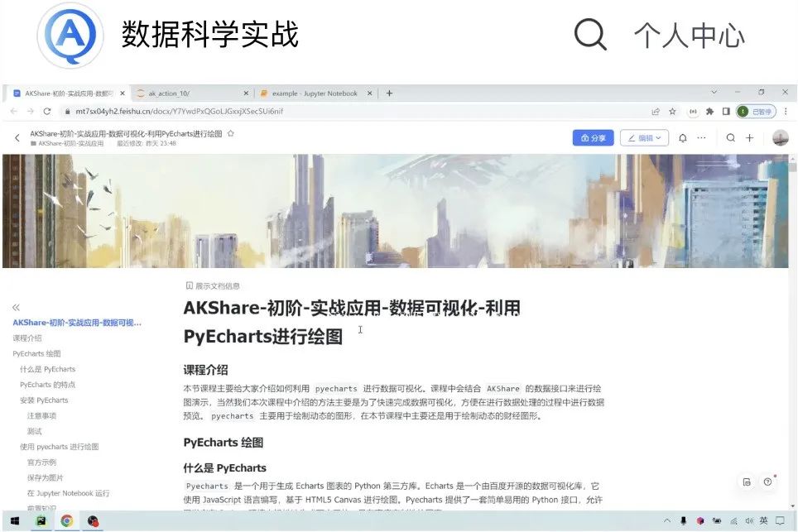
Task: Search within Feishu using the magnifier
Action: (730, 138)
